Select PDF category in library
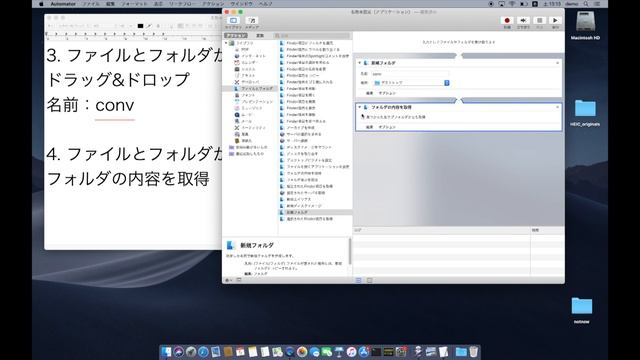 [x=245, y=49]
